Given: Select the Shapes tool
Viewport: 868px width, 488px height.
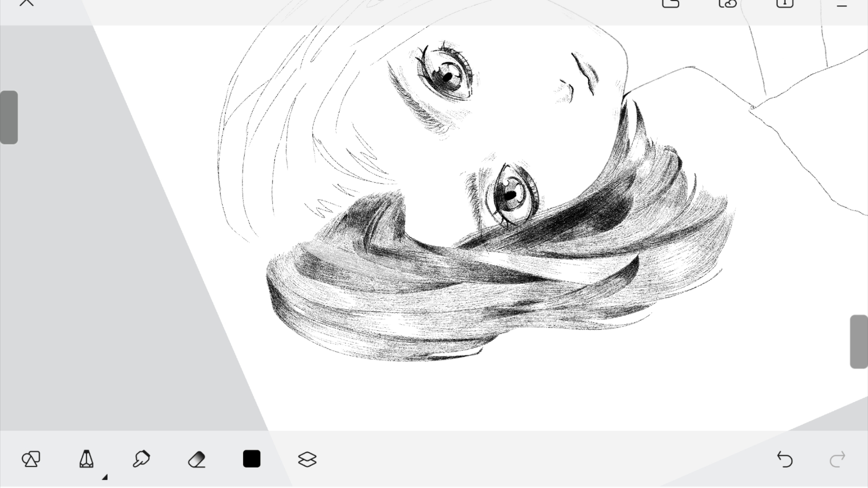Looking at the screenshot, I should pyautogui.click(x=31, y=459).
